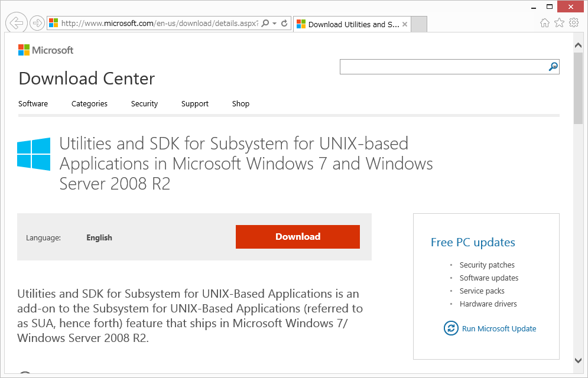Click the browser Back arrow button

pyautogui.click(x=17, y=23)
